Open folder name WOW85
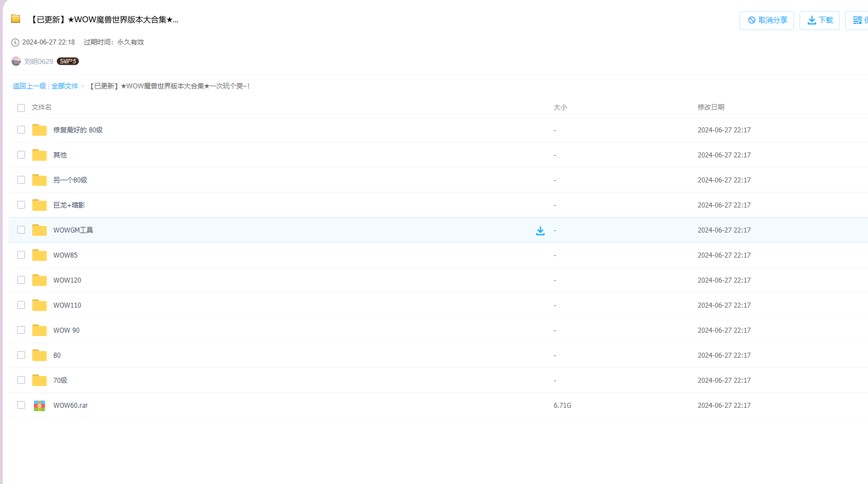The width and height of the screenshot is (868, 484). pos(66,255)
